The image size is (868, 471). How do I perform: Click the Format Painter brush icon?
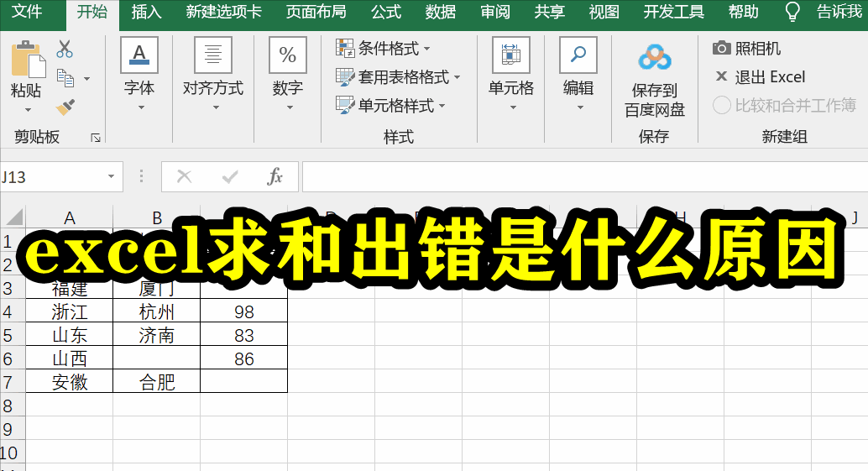[65, 107]
